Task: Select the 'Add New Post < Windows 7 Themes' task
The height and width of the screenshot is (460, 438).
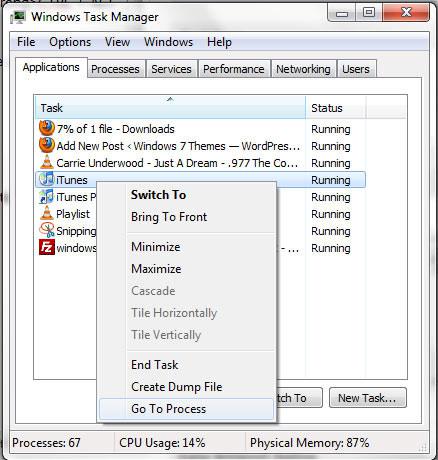Action: tap(178, 146)
